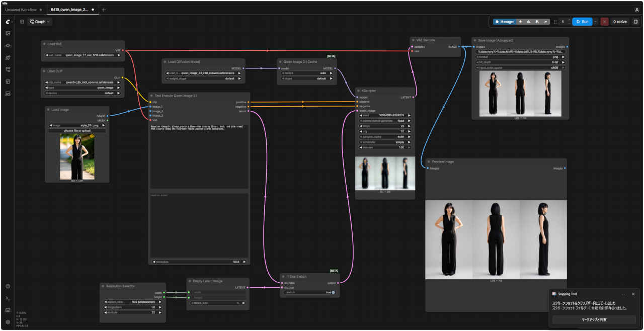The height and width of the screenshot is (331, 644).
Task: Open the help question-mark icon in sidebar
Action: [8, 286]
